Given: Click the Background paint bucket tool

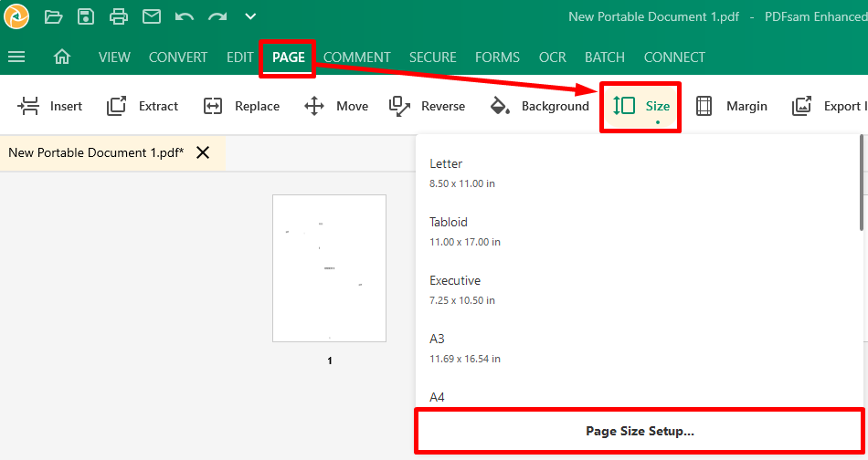Looking at the screenshot, I should pos(540,106).
